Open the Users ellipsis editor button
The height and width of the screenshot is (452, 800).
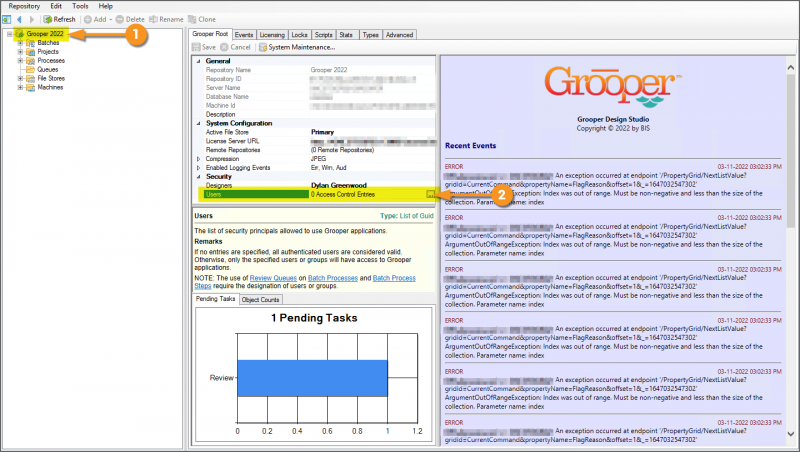[x=431, y=194]
